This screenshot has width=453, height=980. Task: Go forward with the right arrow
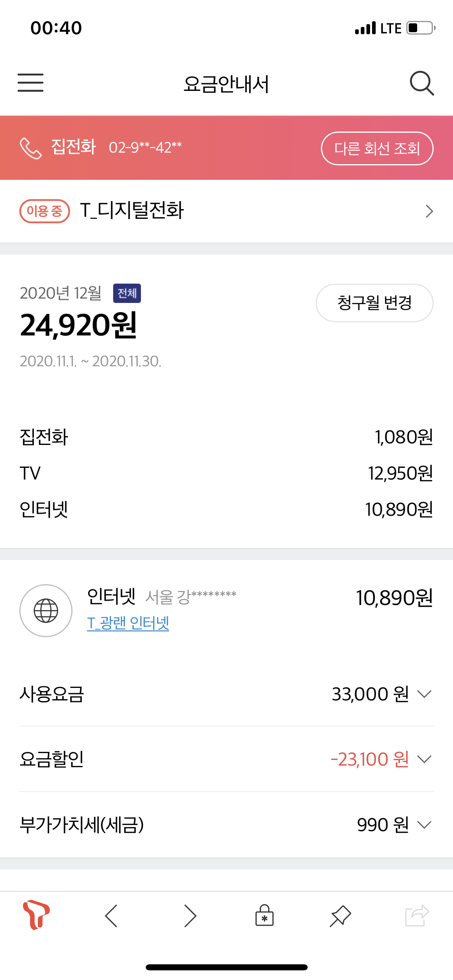pos(190,916)
